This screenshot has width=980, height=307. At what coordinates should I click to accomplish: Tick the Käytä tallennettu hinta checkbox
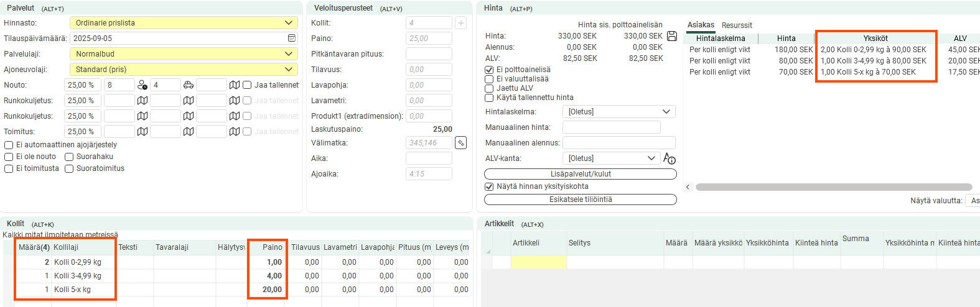[489, 98]
